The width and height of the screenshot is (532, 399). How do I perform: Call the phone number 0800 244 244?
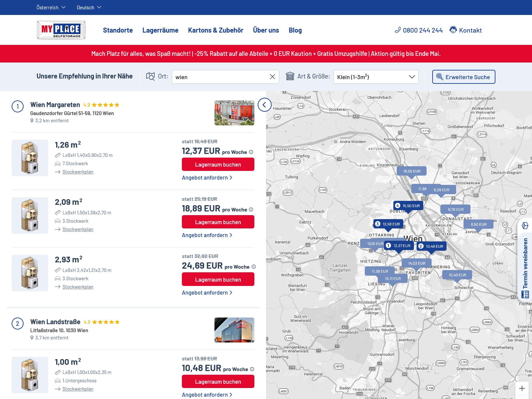tap(419, 30)
